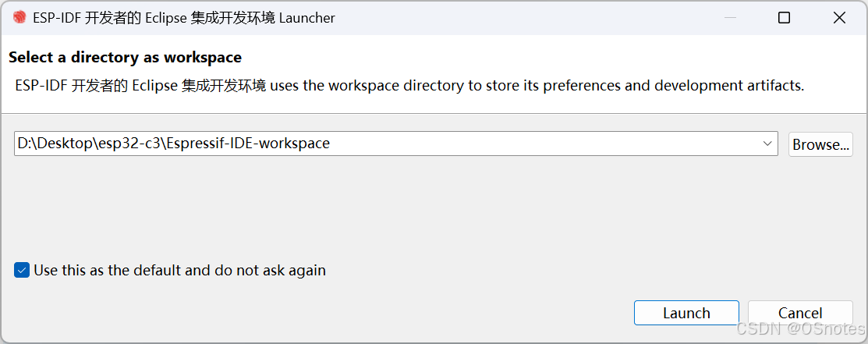Click the 'Select a directory as workspace' heading
The height and width of the screenshot is (344, 868).
point(125,57)
